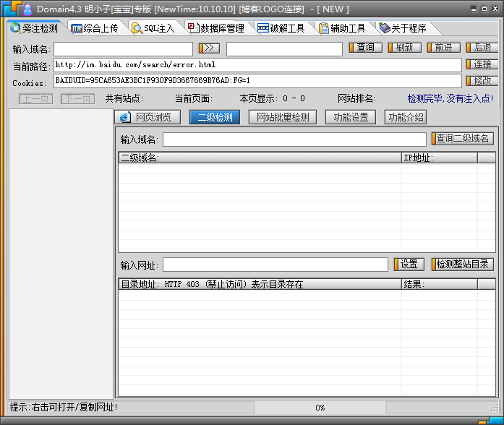Viewport: 504px width, 425px height.
Task: Click the 连接 button next to current path
Action: [x=482, y=64]
